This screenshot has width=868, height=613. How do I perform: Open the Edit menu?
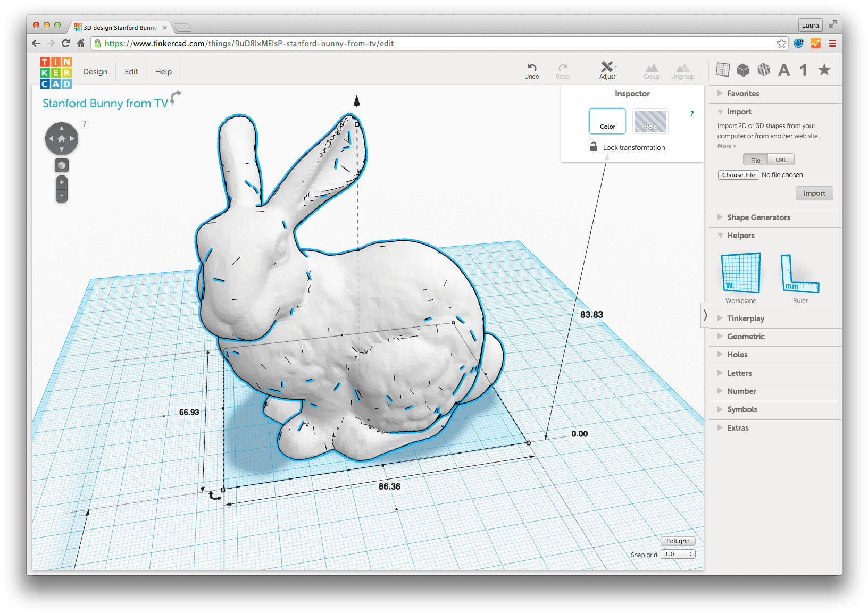pyautogui.click(x=131, y=71)
